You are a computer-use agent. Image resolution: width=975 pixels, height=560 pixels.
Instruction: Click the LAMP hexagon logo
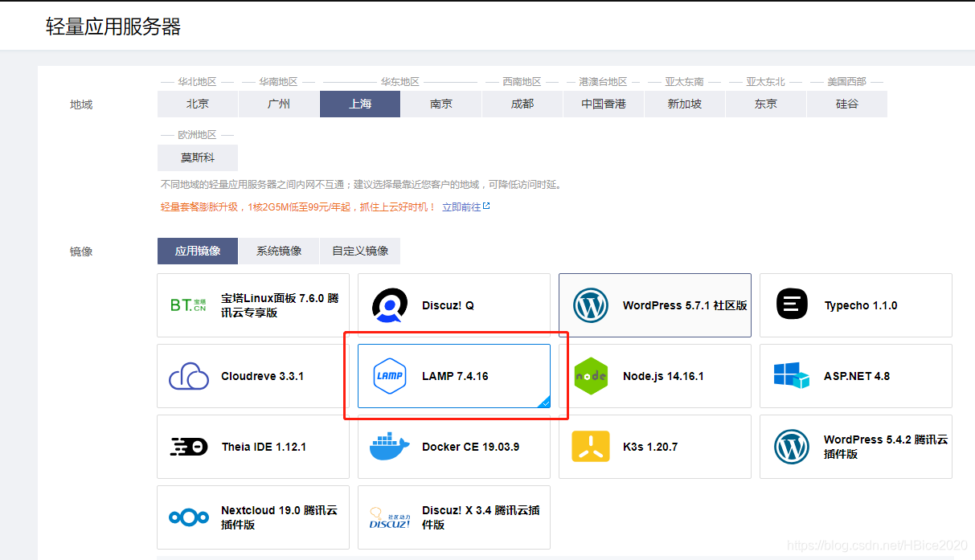pyautogui.click(x=390, y=376)
